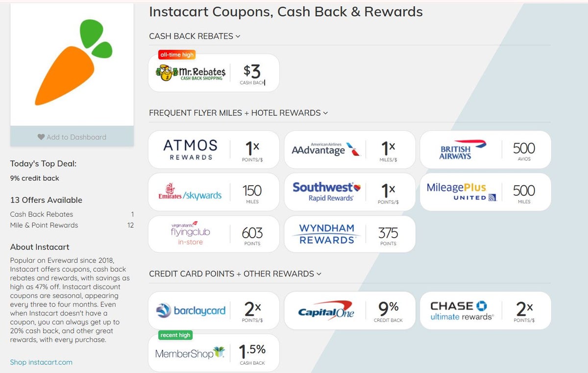Open the Shop instacart.com link
Image resolution: width=588 pixels, height=373 pixels.
[41, 362]
